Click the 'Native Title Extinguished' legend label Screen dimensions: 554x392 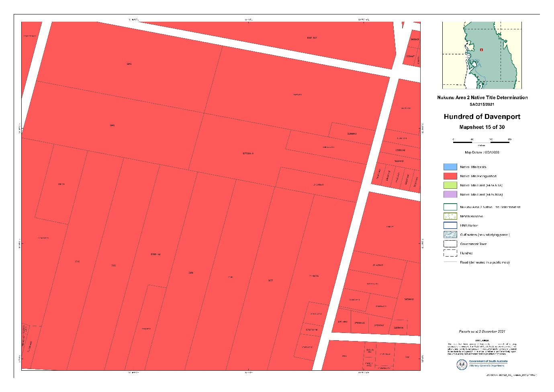pos(478,176)
